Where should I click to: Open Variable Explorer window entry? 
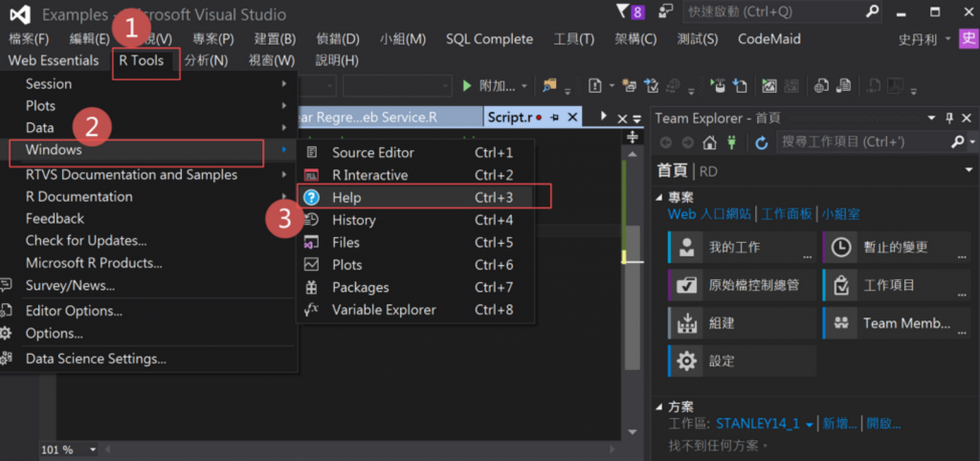coord(415,310)
